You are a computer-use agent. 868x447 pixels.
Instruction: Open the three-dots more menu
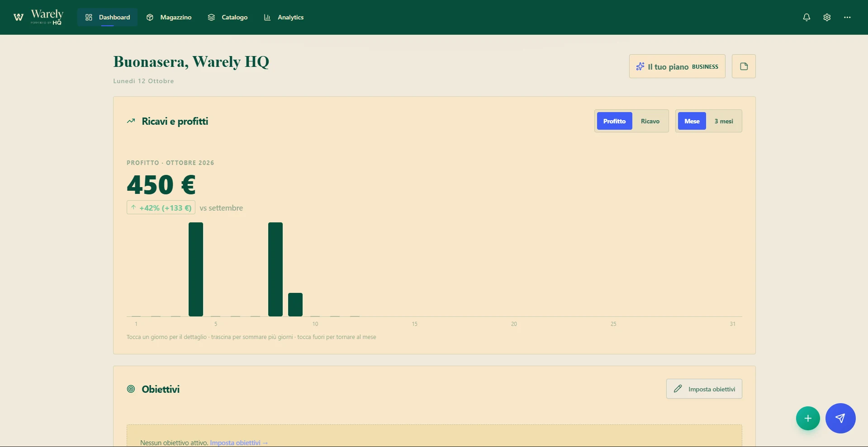tap(847, 17)
